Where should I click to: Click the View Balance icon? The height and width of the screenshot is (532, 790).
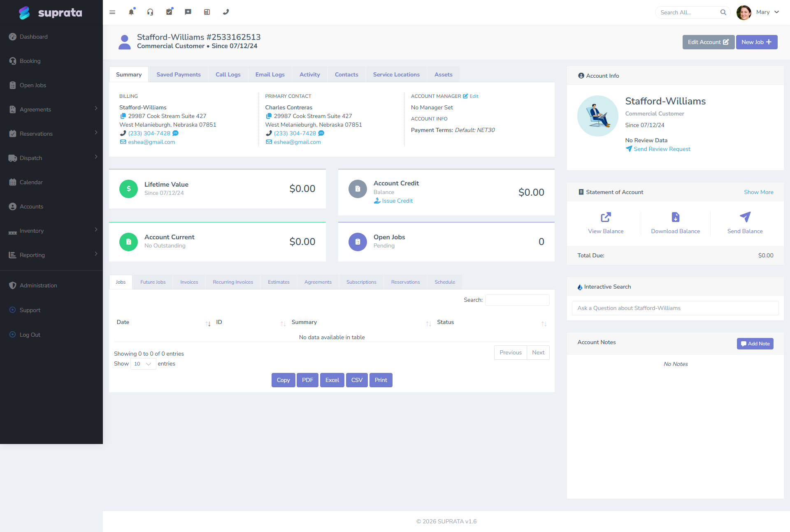click(x=606, y=217)
